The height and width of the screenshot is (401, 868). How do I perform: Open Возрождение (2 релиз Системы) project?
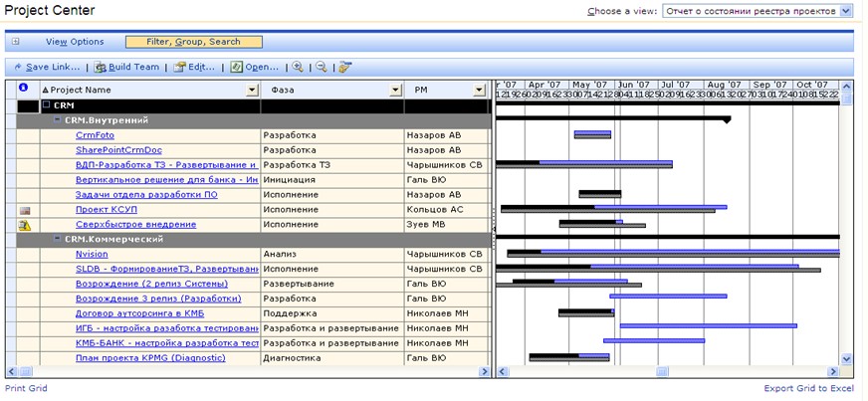point(151,284)
